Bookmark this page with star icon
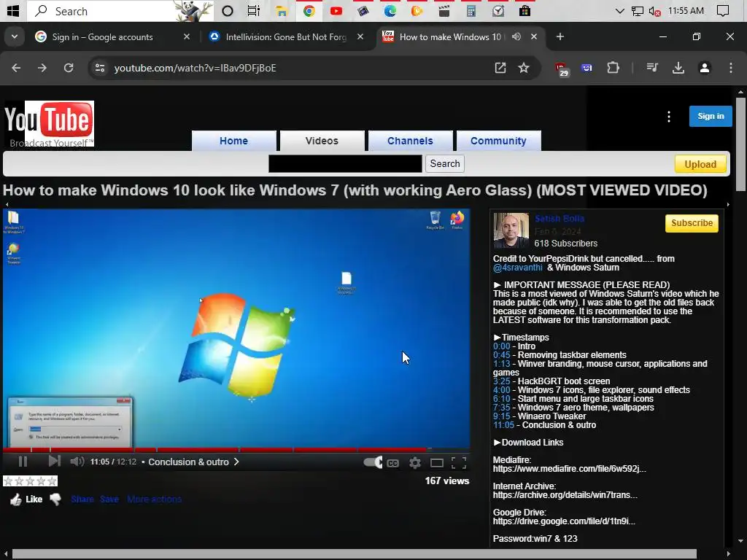 [524, 68]
